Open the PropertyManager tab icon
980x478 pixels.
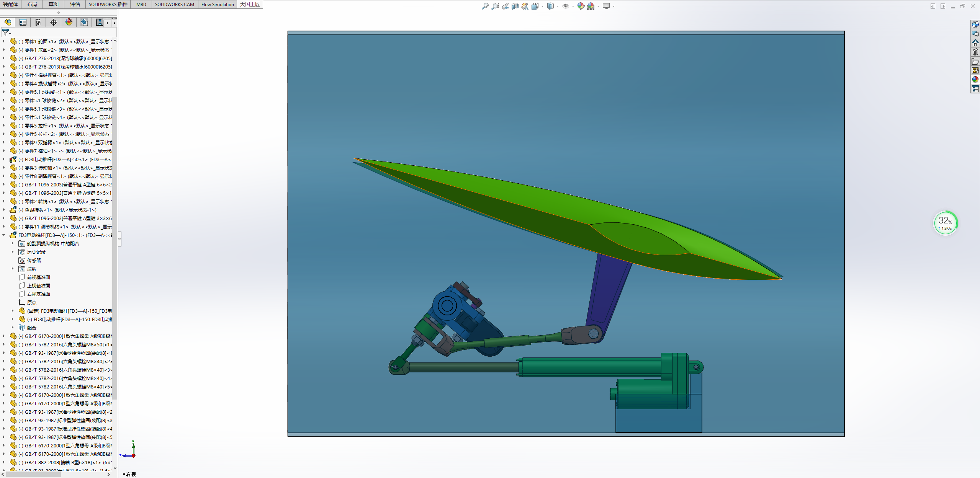click(23, 22)
